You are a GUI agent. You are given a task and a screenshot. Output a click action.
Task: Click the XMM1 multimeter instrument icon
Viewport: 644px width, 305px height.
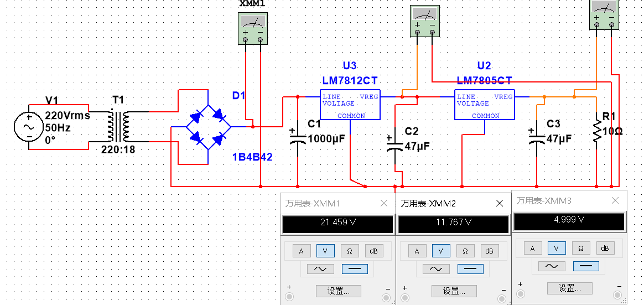(253, 28)
